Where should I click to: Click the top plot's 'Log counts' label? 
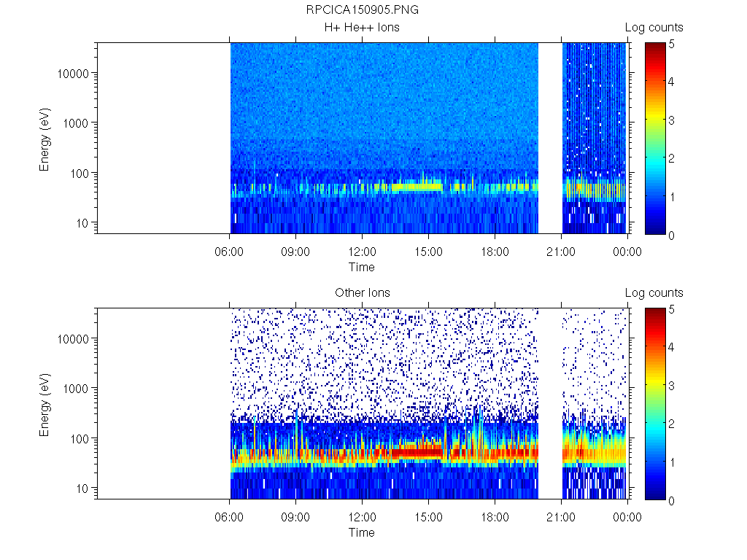click(x=654, y=28)
